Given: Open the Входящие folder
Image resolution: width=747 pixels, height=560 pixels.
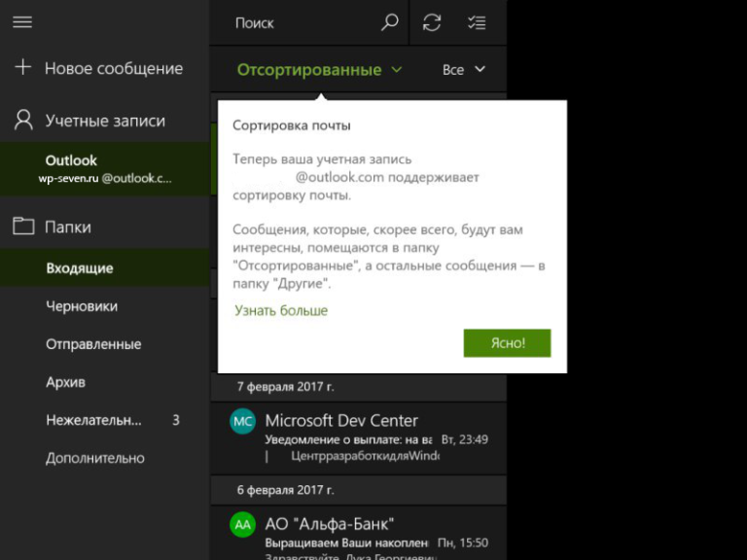Looking at the screenshot, I should [x=104, y=267].
